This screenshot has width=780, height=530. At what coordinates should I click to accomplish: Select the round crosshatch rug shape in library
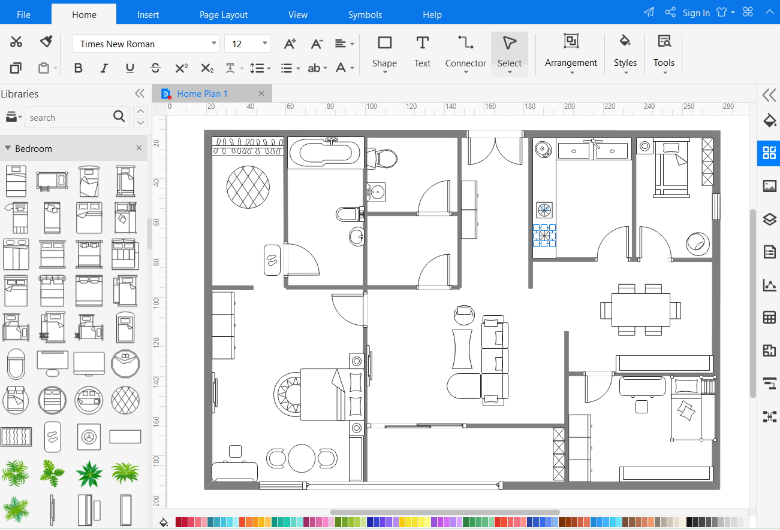(x=125, y=400)
